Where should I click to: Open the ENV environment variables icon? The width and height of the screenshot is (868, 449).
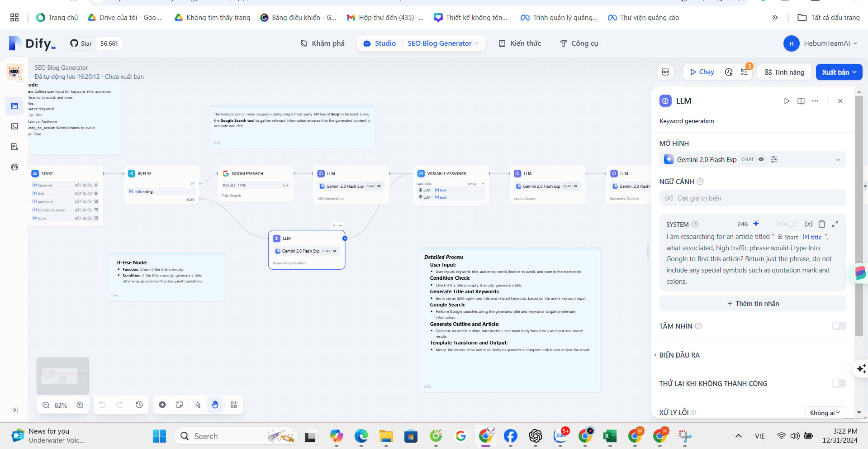pos(665,72)
